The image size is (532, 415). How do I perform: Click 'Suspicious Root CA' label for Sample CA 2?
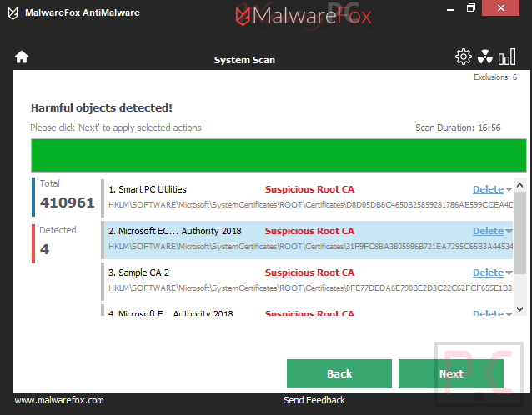[x=309, y=272]
